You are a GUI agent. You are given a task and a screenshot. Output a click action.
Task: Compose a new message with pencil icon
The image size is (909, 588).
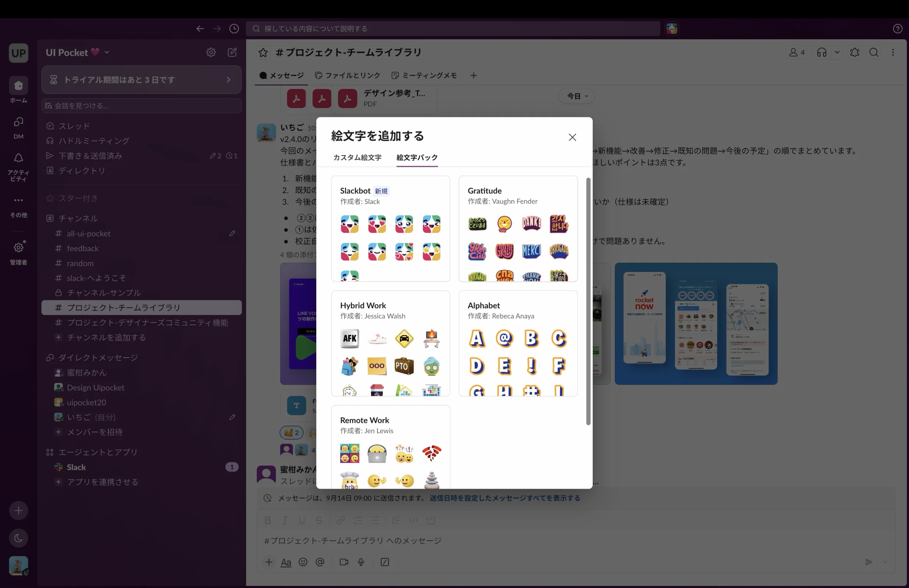pos(232,52)
